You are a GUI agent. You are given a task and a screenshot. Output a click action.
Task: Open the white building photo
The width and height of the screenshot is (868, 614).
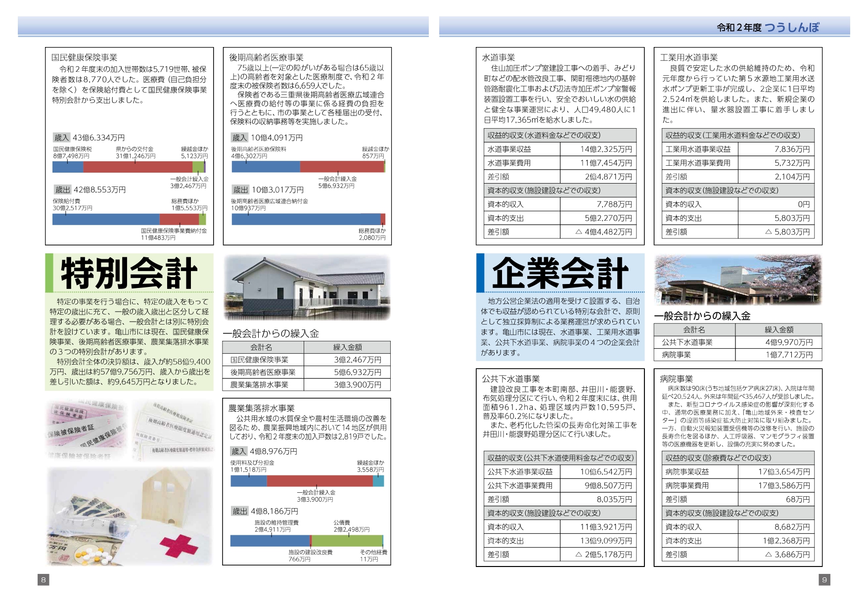point(307,287)
